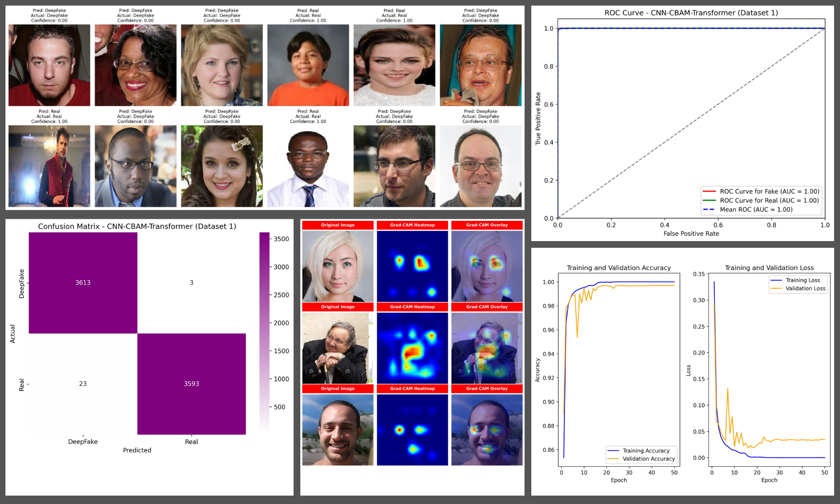Click the ROC Curve for Fake legend entry
This screenshot has height=504, width=840.
pos(761,192)
